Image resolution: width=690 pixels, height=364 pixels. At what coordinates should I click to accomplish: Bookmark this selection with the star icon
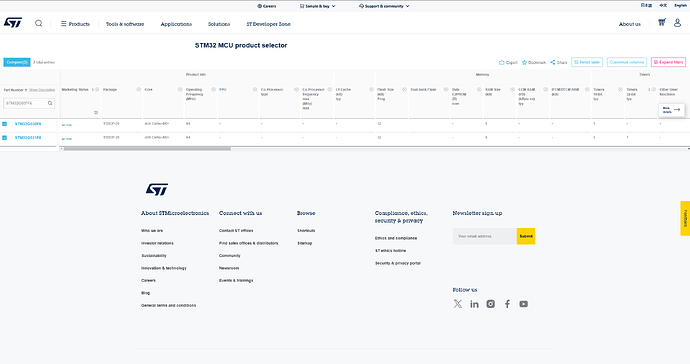click(x=524, y=63)
